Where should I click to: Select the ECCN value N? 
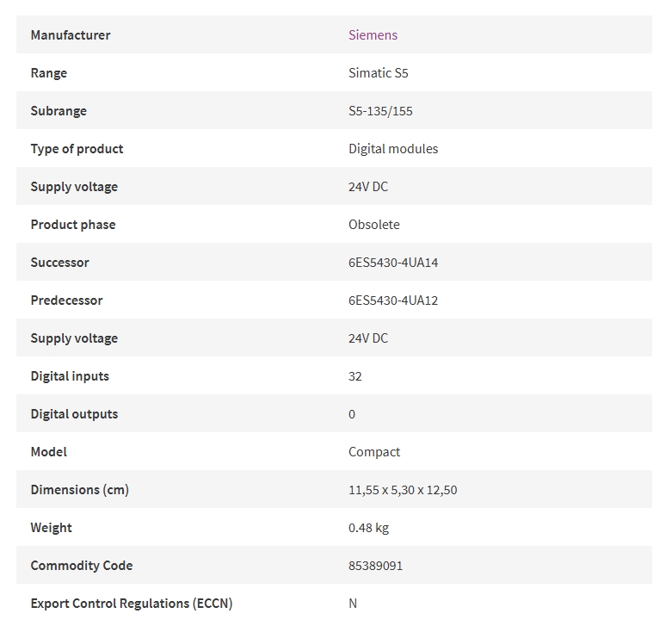tap(352, 604)
